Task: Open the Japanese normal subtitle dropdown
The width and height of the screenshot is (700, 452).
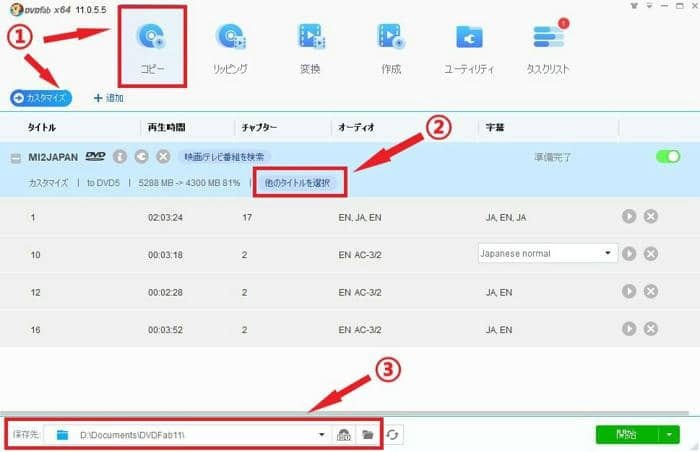Action: [609, 253]
